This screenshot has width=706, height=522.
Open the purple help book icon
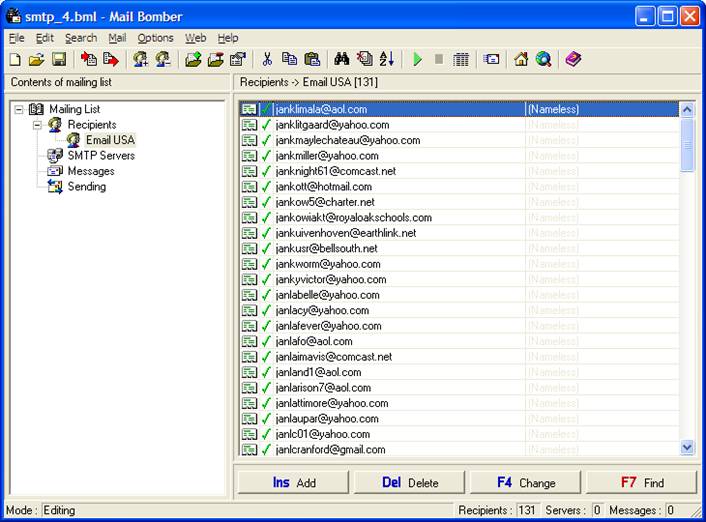coord(573,59)
